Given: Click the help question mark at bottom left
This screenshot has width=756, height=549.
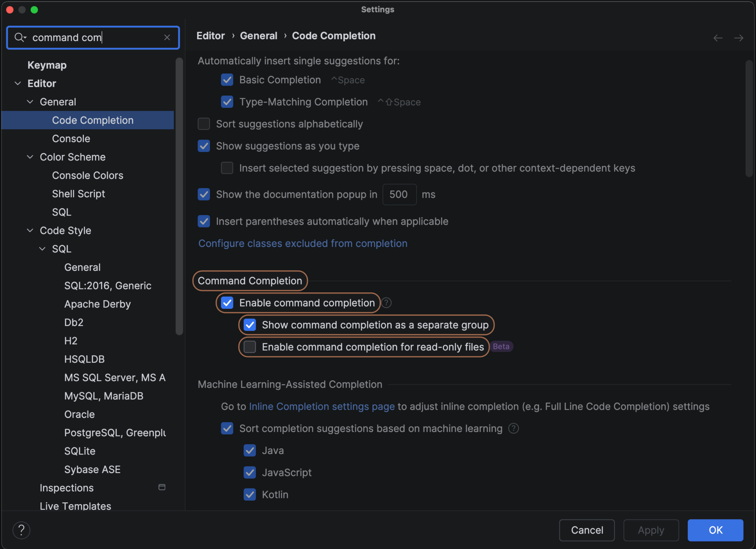Looking at the screenshot, I should pos(21,530).
